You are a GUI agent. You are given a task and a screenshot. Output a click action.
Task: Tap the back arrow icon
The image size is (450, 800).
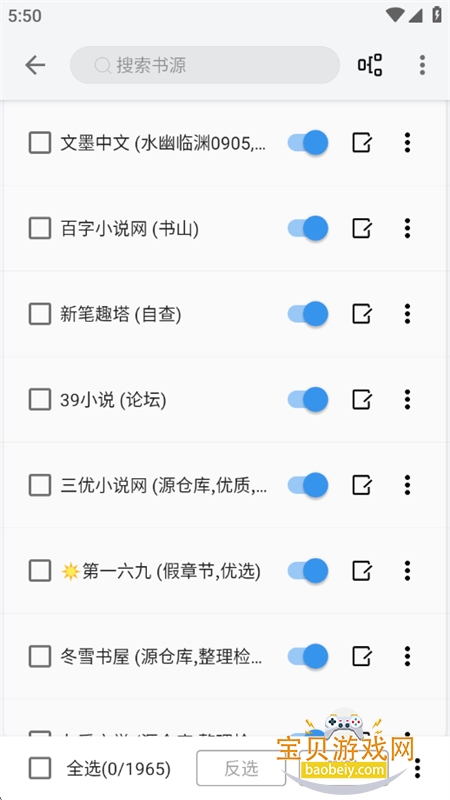(35, 65)
